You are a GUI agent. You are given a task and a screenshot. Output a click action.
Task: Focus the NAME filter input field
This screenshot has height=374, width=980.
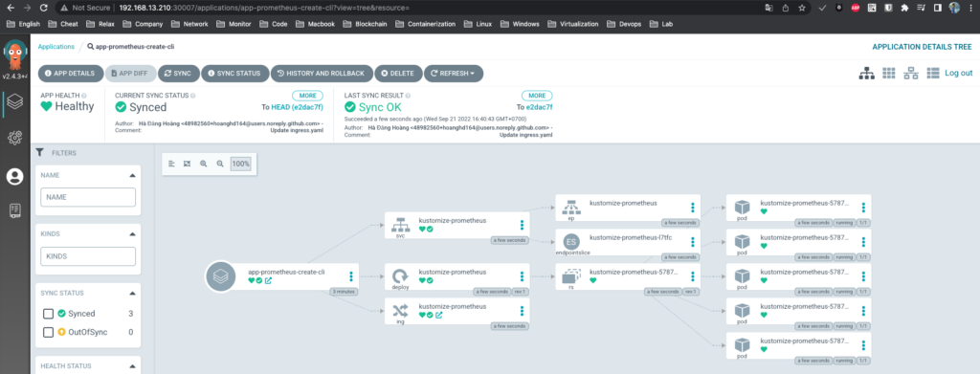coord(88,197)
